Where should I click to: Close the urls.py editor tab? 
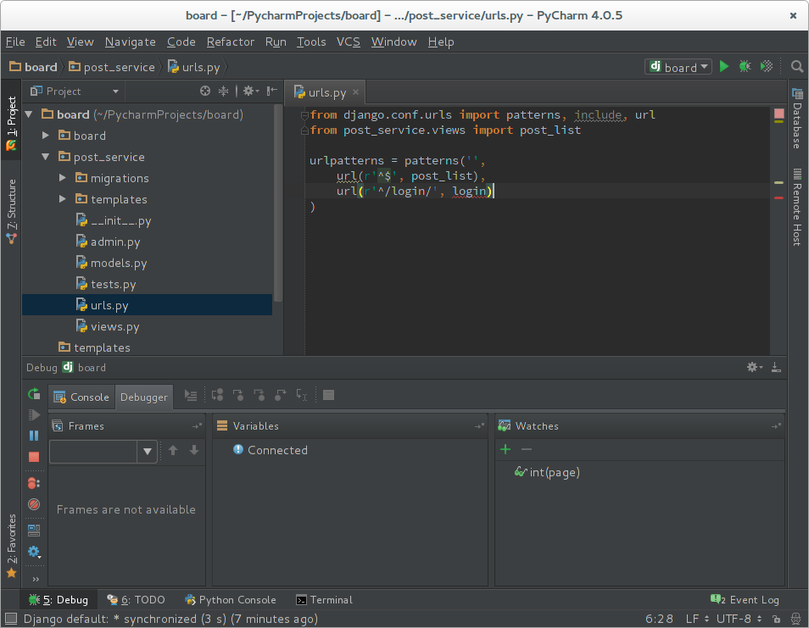[x=355, y=92]
